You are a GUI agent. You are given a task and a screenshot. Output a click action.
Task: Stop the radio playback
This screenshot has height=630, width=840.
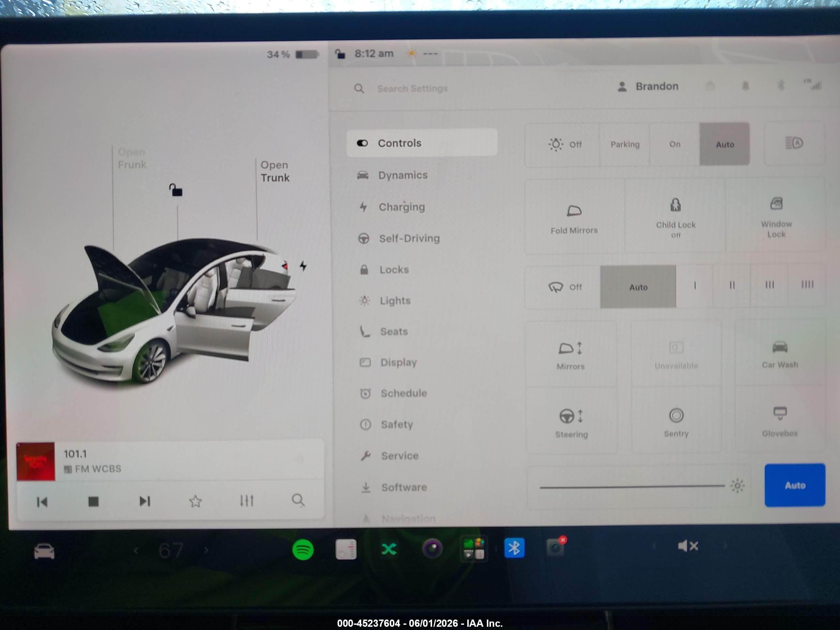pos(93,502)
